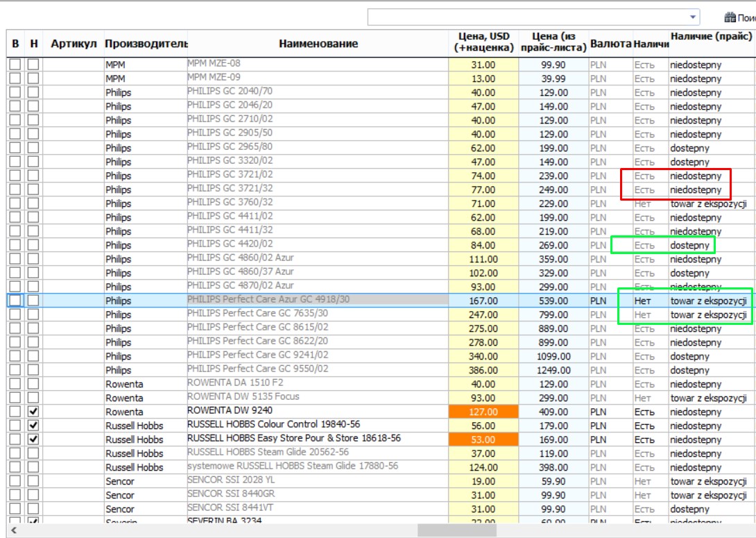Tick the Н checkbox for PHILIPS GC 4420/02
This screenshot has width=756, height=538.
click(33, 244)
